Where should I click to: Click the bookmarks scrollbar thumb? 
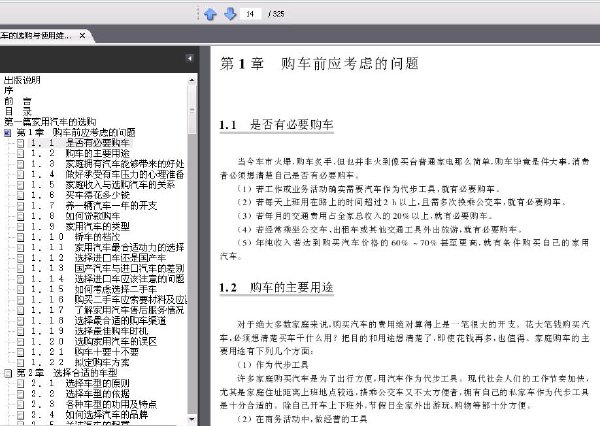point(192,110)
